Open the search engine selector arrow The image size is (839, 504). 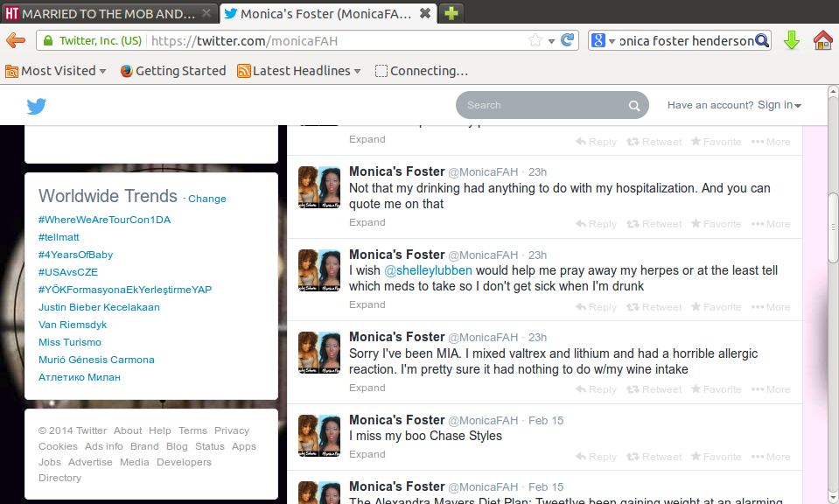click(x=612, y=41)
